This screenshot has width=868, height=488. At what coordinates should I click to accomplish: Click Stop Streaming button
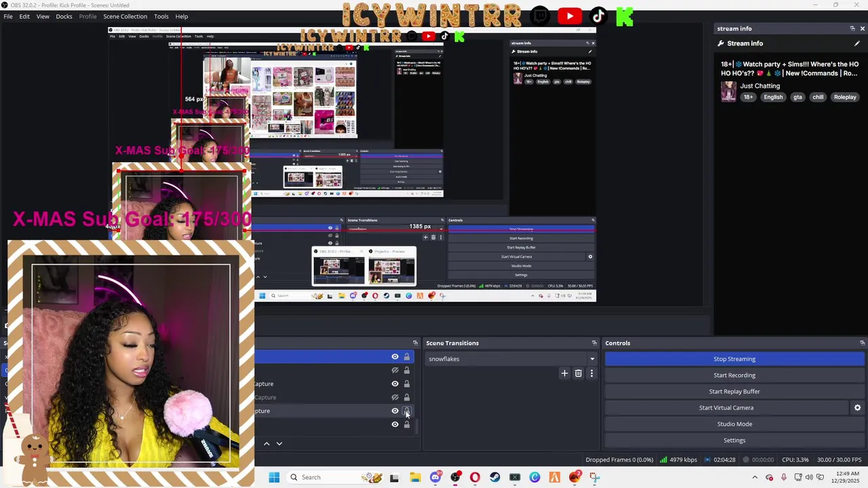click(x=734, y=359)
